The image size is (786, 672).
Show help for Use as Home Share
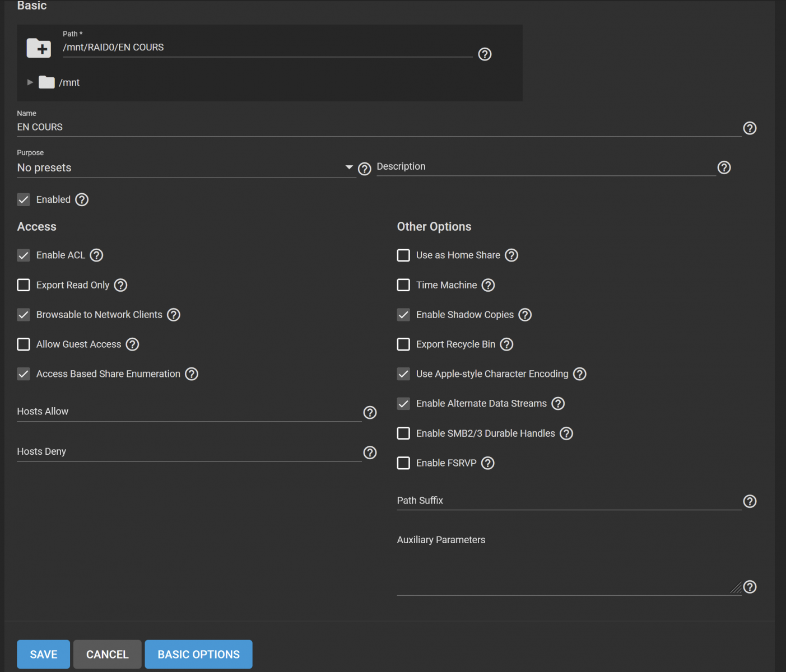pos(511,255)
